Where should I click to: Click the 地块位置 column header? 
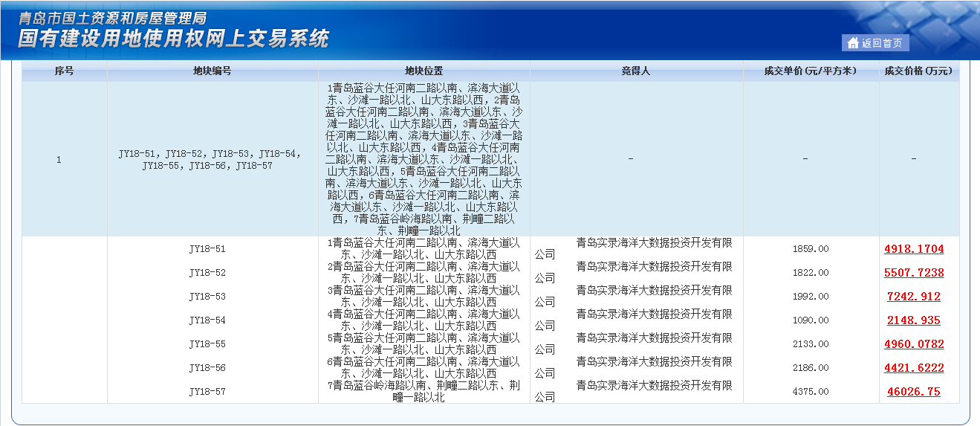424,71
